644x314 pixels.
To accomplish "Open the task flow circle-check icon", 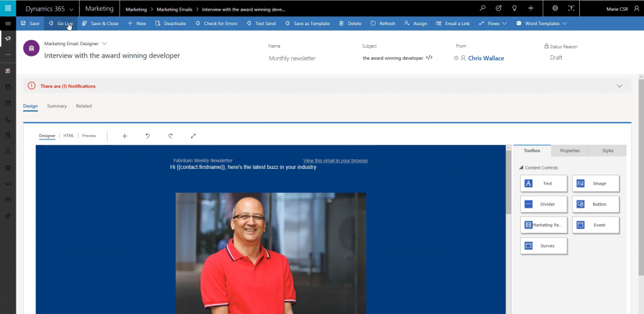I will tap(499, 8).
